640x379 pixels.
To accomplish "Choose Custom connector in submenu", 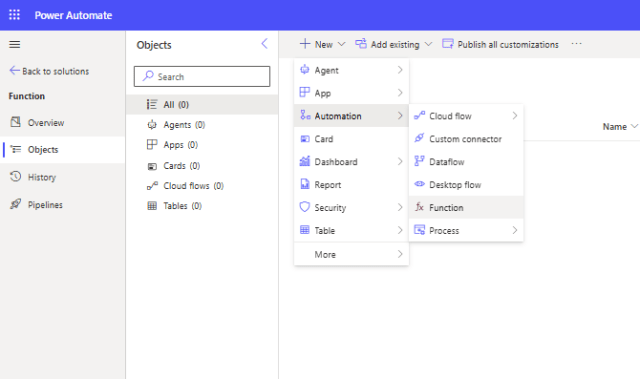I will (466, 139).
